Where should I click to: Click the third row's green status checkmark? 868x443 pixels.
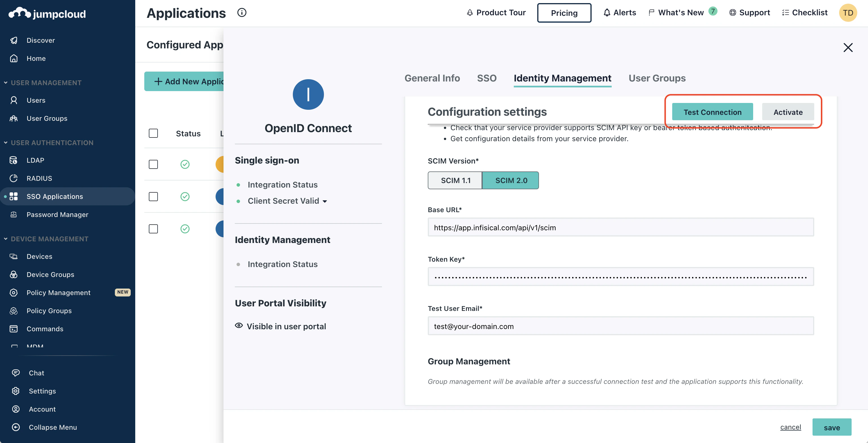point(185,229)
